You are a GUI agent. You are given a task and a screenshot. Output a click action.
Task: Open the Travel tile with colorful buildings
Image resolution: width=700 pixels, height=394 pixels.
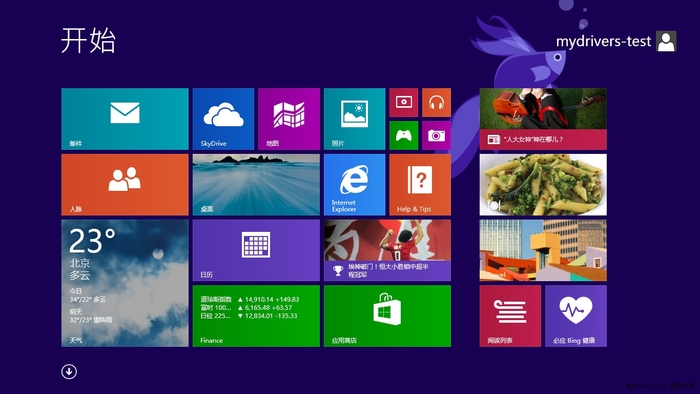(543, 250)
